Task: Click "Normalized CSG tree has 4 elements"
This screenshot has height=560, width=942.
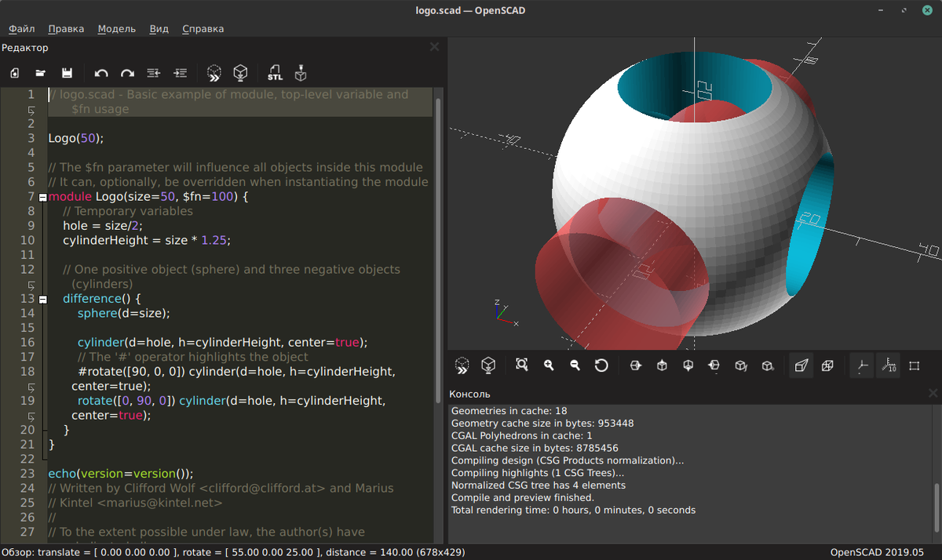Action: coord(539,485)
